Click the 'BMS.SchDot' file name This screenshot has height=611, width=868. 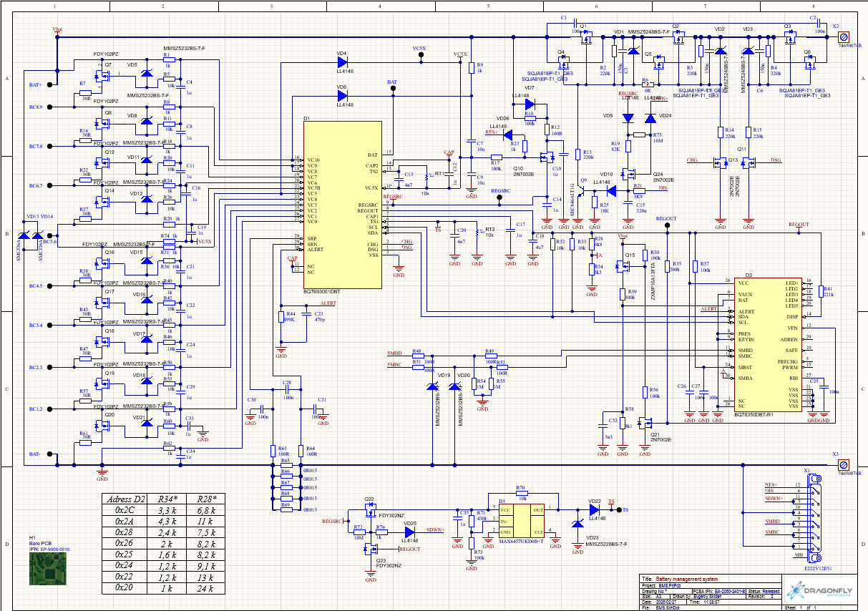click(666, 607)
